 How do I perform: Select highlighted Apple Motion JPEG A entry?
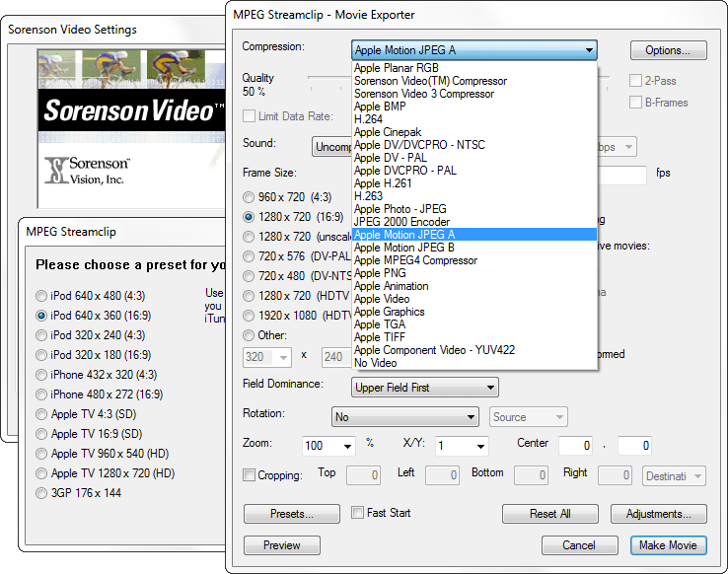[x=474, y=235]
